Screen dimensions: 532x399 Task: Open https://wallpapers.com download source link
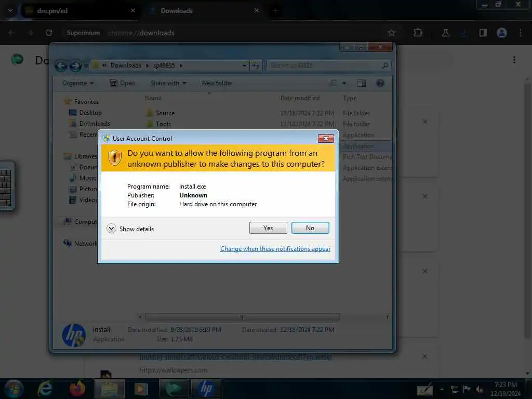(173, 370)
